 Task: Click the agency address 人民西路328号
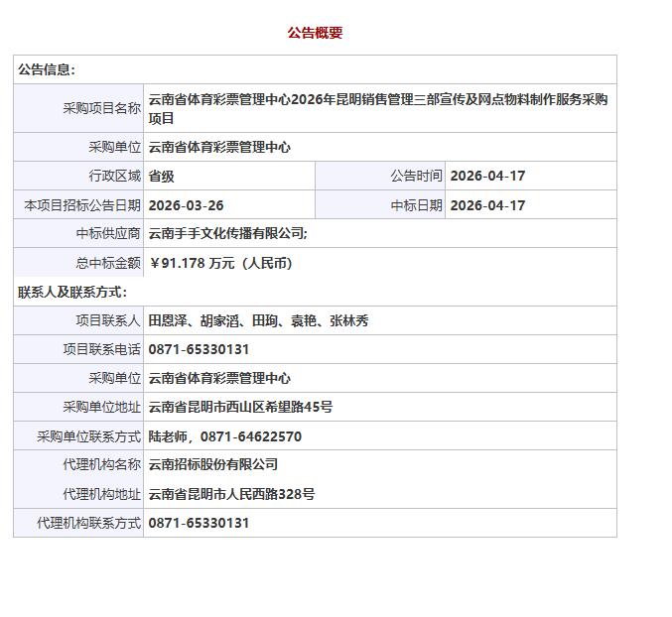[x=231, y=493]
